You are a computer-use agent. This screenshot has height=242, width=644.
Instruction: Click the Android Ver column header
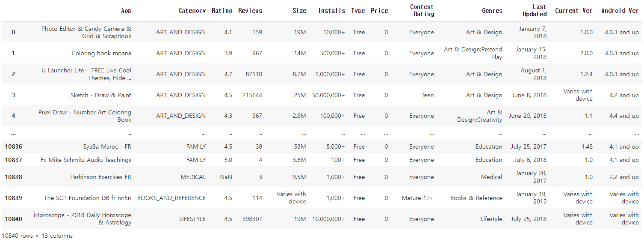pos(620,11)
